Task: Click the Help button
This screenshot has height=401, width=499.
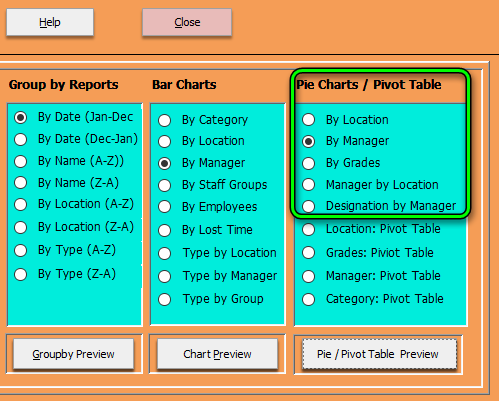Action: (50, 22)
